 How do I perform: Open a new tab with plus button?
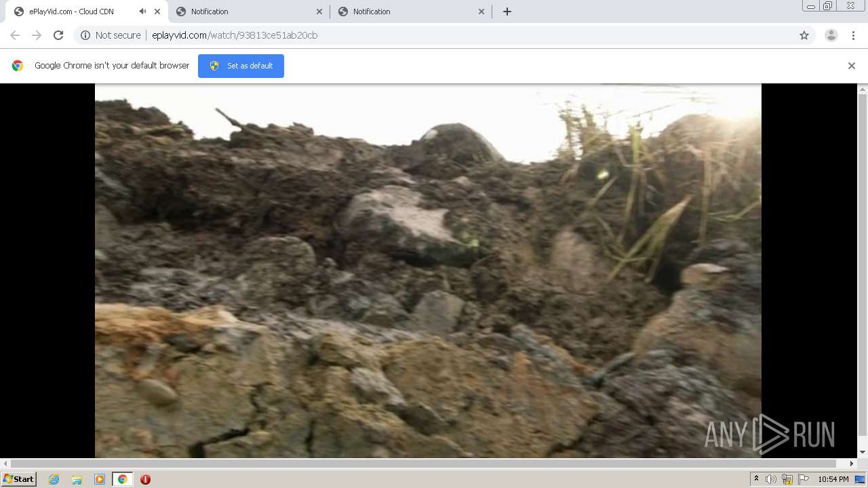[x=507, y=12]
